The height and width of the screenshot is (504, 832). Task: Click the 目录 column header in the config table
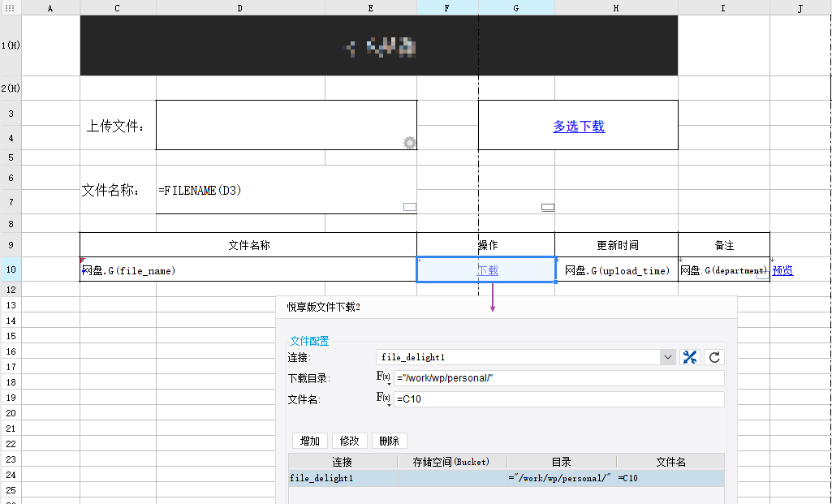tap(562, 462)
